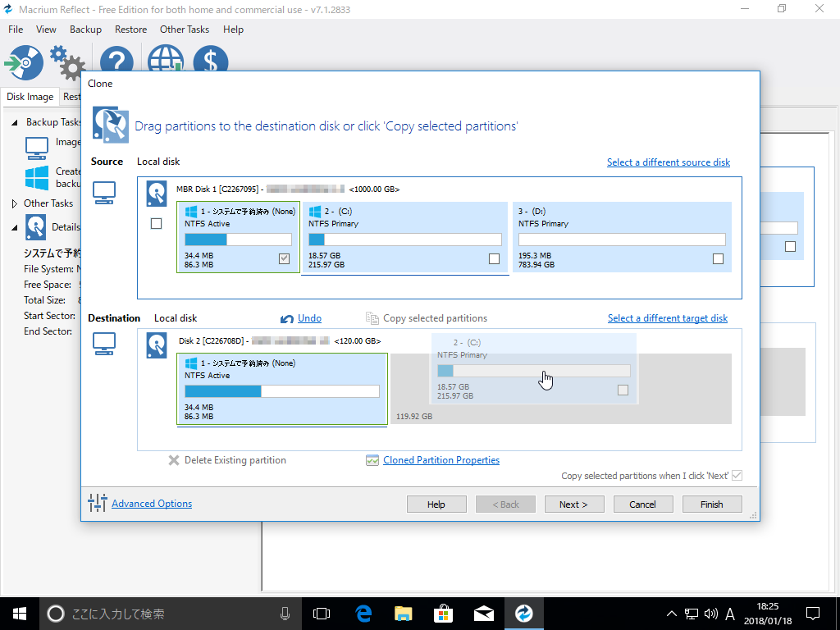
Task: Click the Undo arrow icon
Action: click(x=286, y=319)
